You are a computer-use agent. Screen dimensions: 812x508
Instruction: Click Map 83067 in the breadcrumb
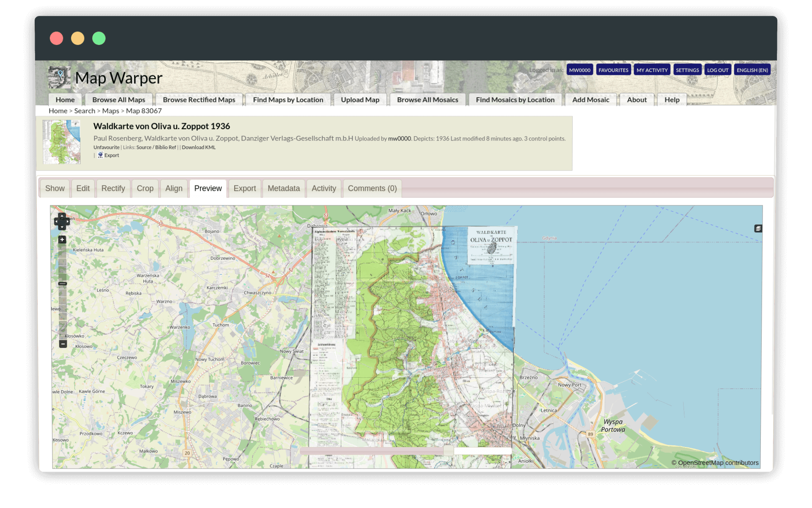click(x=144, y=111)
